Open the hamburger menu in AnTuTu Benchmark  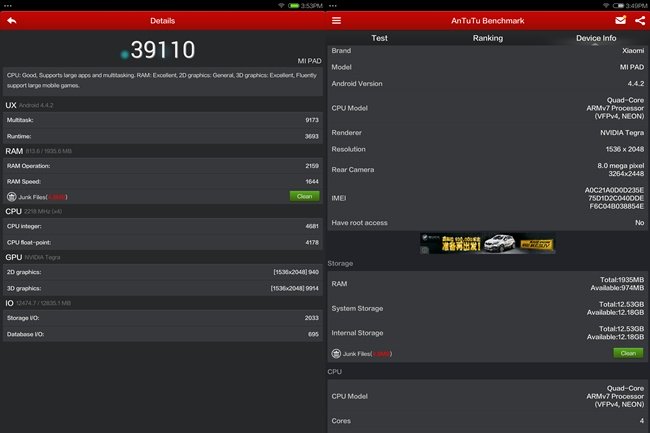(x=336, y=20)
